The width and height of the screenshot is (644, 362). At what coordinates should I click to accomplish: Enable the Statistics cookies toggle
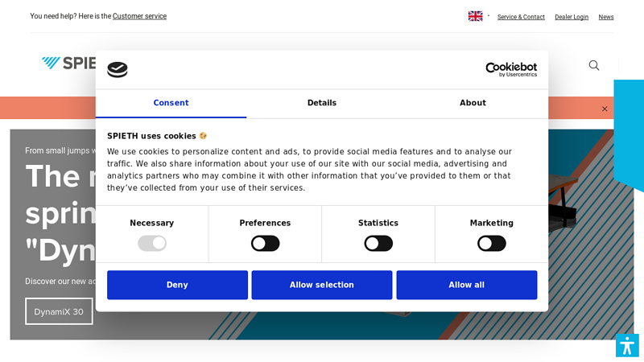point(378,243)
